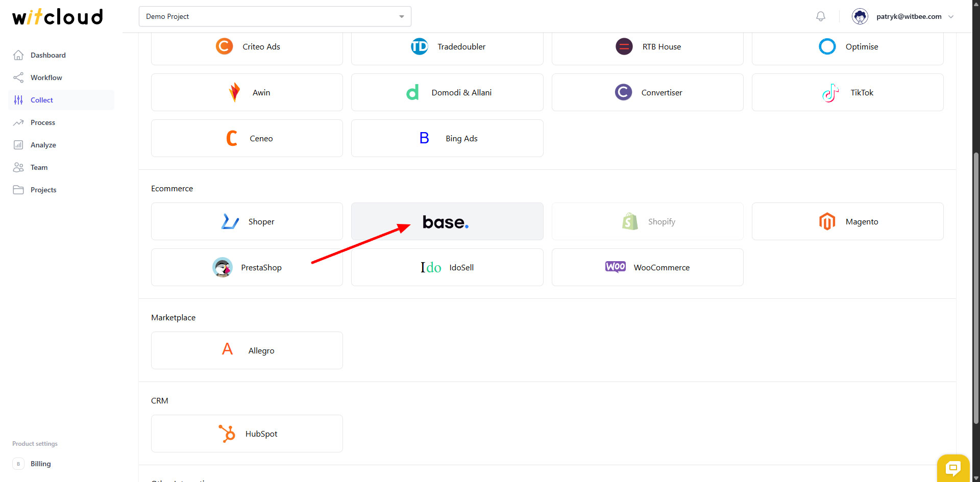Click the Allegro A logo

(228, 350)
